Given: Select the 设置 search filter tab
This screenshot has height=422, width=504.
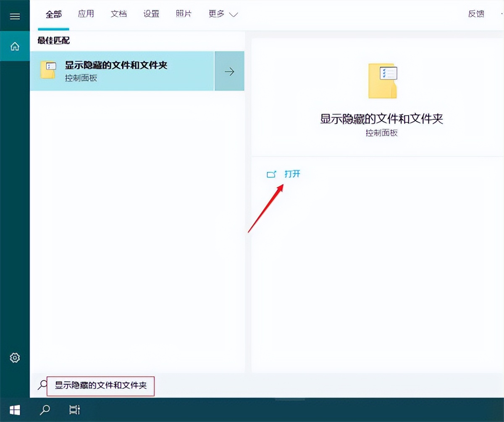Looking at the screenshot, I should click(151, 13).
